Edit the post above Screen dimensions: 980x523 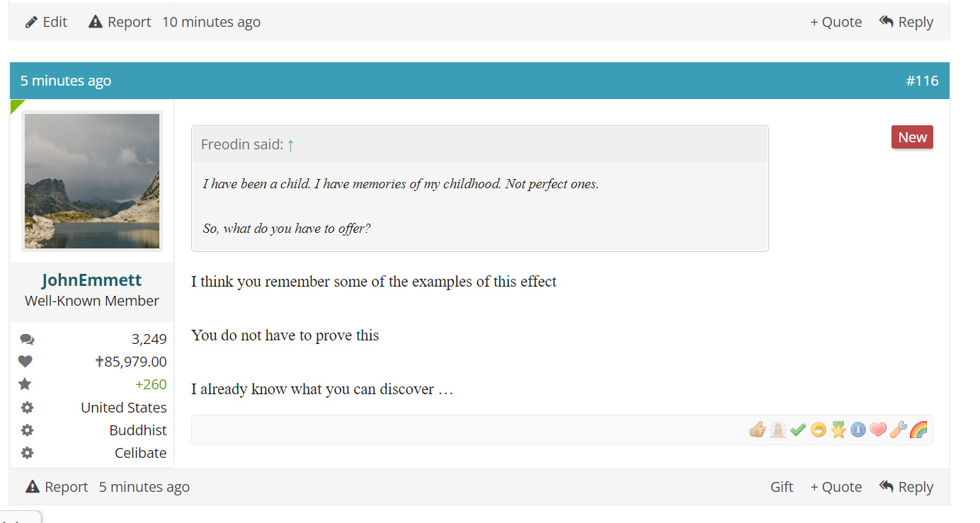click(46, 22)
